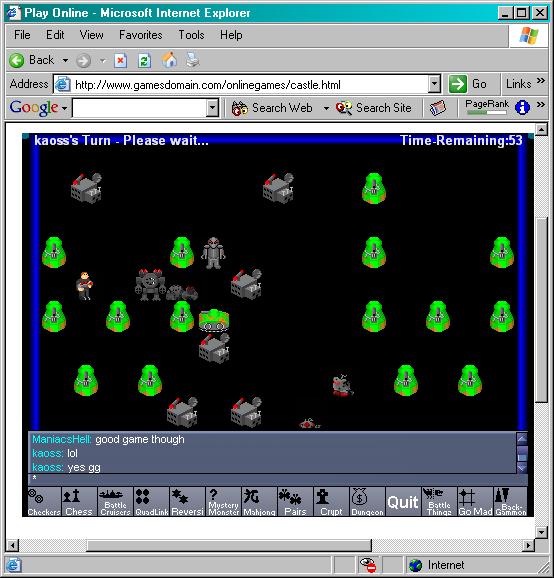
Task: Click the Quit button
Action: [x=403, y=502]
